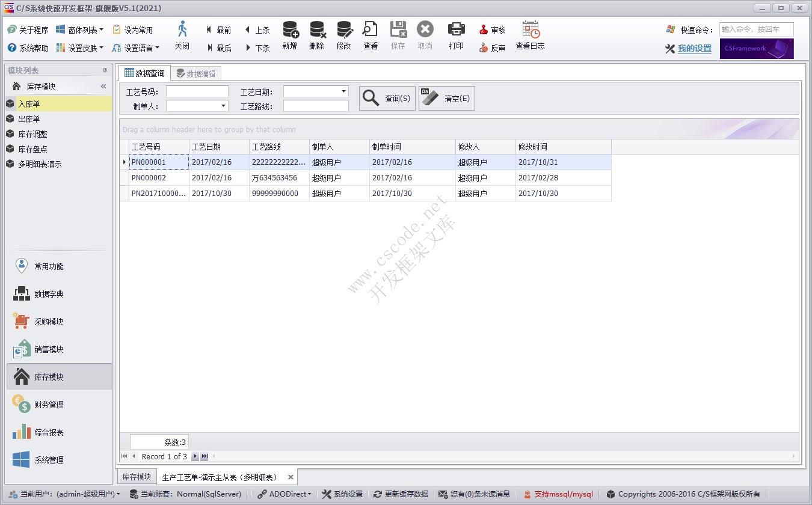Pin the 模块列表 panel with pushpin

tap(105, 71)
